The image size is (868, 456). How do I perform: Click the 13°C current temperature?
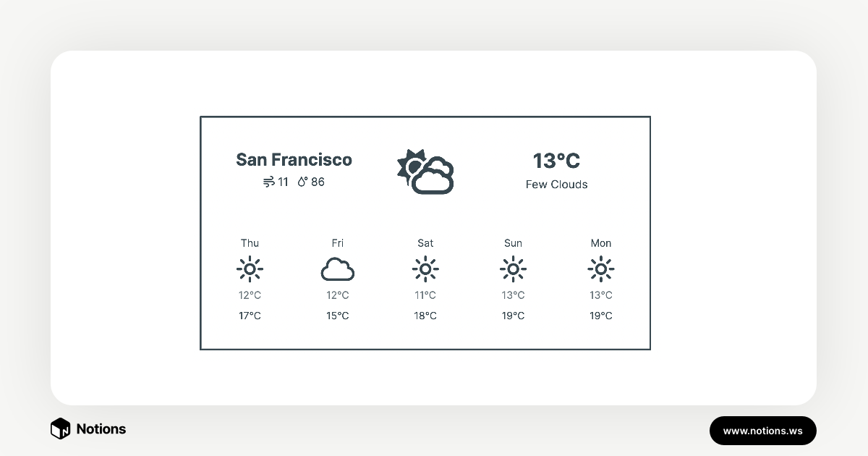[556, 160]
